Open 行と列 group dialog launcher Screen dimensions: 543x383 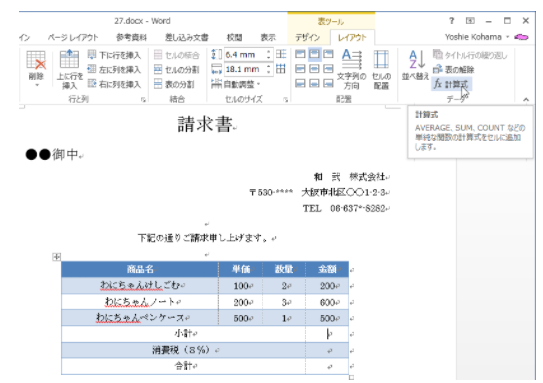(x=143, y=100)
